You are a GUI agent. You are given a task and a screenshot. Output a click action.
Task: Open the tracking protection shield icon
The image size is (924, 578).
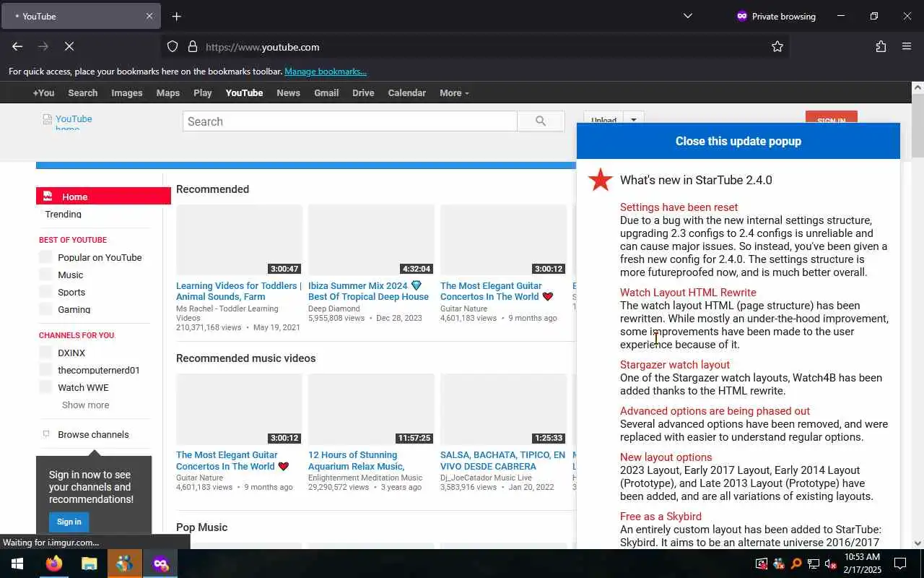pyautogui.click(x=173, y=47)
